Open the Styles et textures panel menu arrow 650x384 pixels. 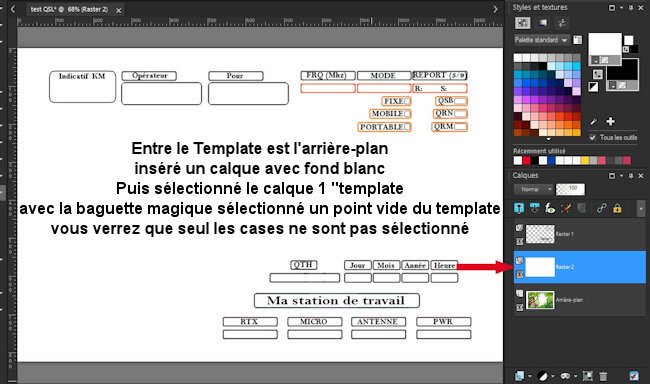(621, 7)
